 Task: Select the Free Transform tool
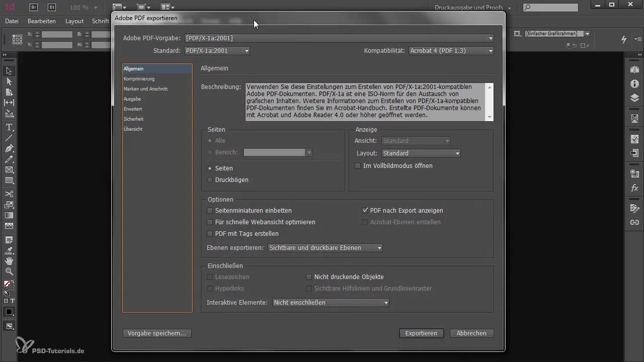(x=9, y=205)
